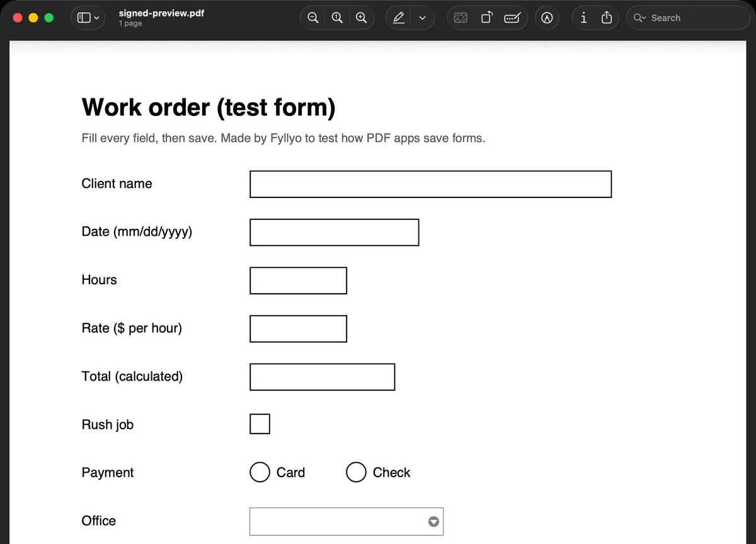Image resolution: width=756 pixels, height=544 pixels.
Task: Zoom to actual size
Action: (x=337, y=18)
